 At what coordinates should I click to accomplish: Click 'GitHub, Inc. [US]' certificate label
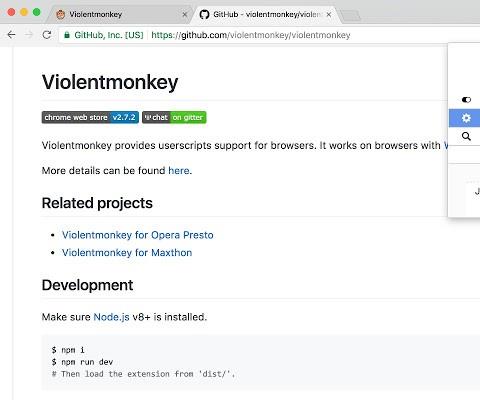coord(109,35)
